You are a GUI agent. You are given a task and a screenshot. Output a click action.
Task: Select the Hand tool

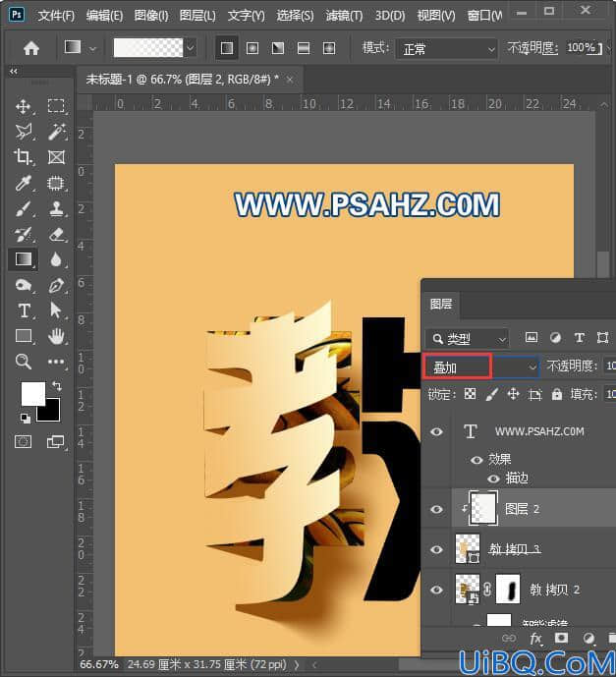point(56,336)
